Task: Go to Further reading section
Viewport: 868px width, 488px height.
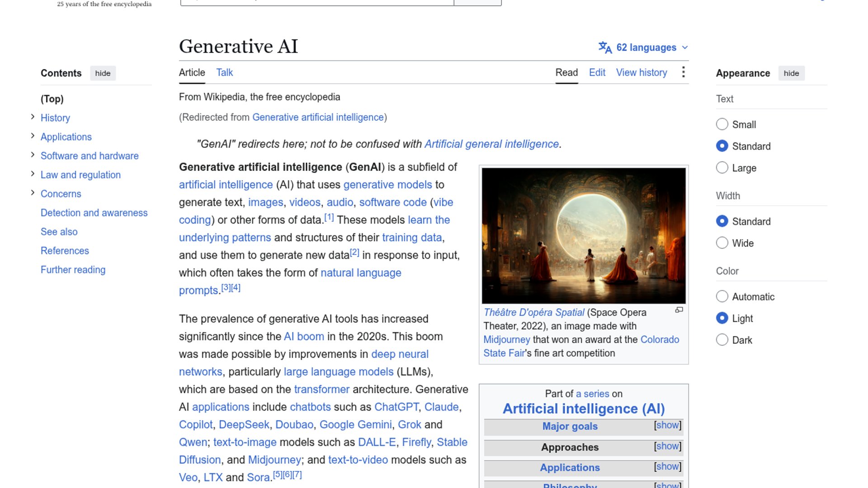Action: click(73, 270)
